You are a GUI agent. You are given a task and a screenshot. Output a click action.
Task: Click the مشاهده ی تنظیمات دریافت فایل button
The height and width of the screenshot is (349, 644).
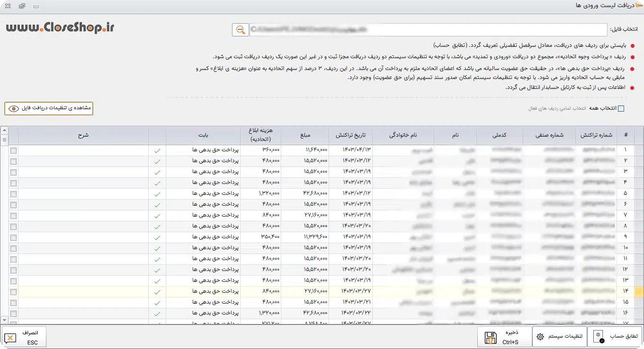coord(49,108)
